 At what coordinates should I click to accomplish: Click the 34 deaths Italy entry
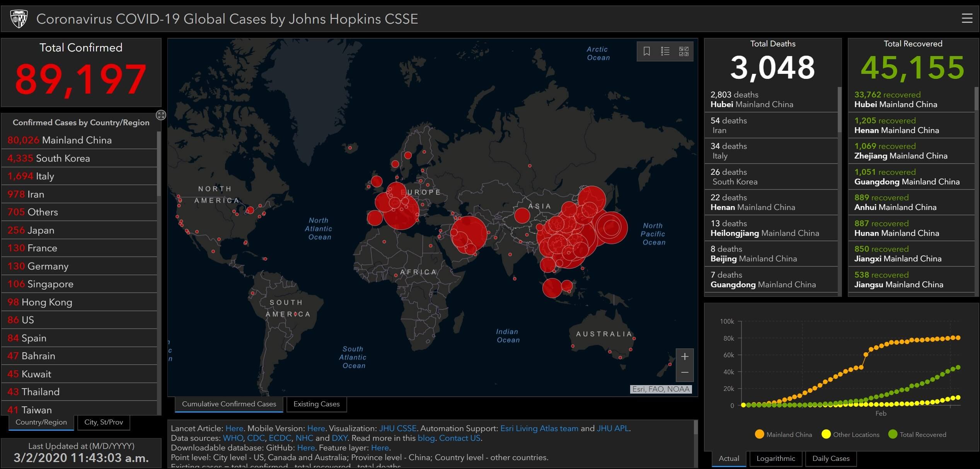point(771,151)
